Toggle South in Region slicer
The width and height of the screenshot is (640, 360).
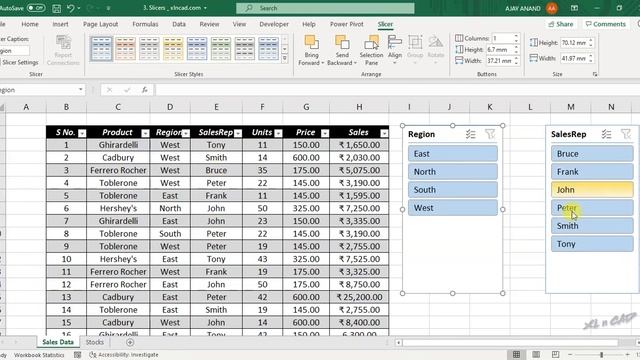(453, 190)
